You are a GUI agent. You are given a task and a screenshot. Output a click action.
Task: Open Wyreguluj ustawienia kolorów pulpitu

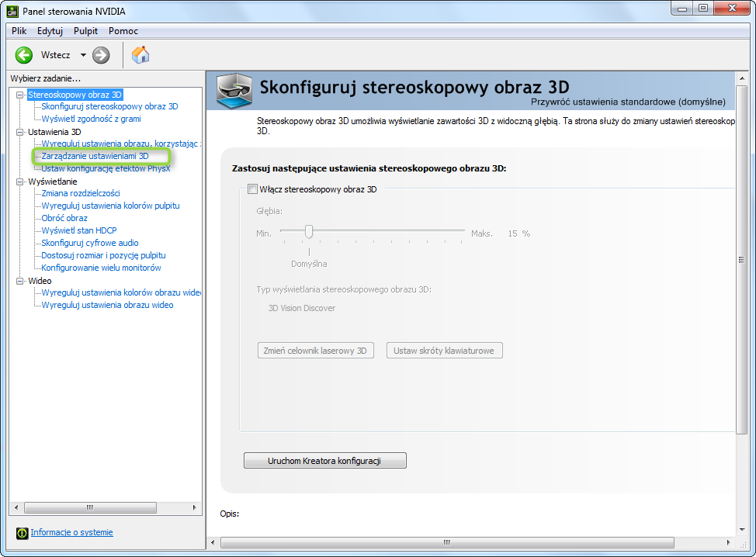tap(110, 206)
